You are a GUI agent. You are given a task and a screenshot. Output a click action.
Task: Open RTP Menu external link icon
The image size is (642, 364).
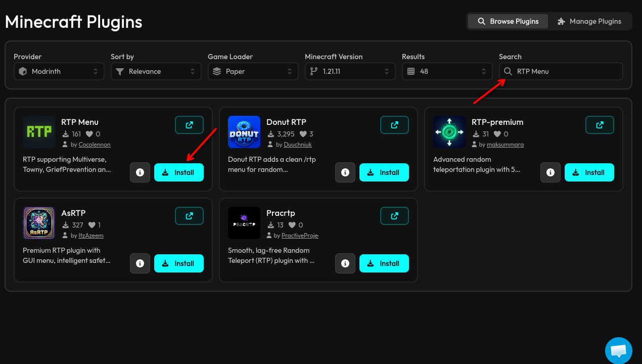click(189, 125)
